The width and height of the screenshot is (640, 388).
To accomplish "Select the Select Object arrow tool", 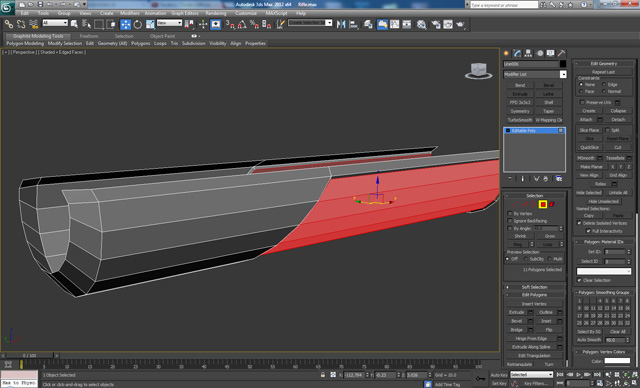I will pos(74,24).
